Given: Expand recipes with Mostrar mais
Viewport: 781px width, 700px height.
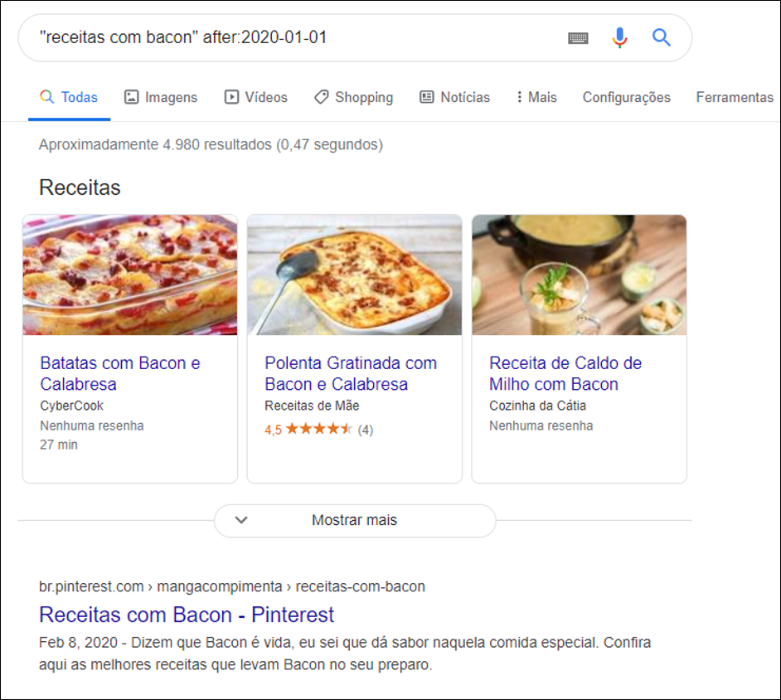Looking at the screenshot, I should pyautogui.click(x=355, y=520).
